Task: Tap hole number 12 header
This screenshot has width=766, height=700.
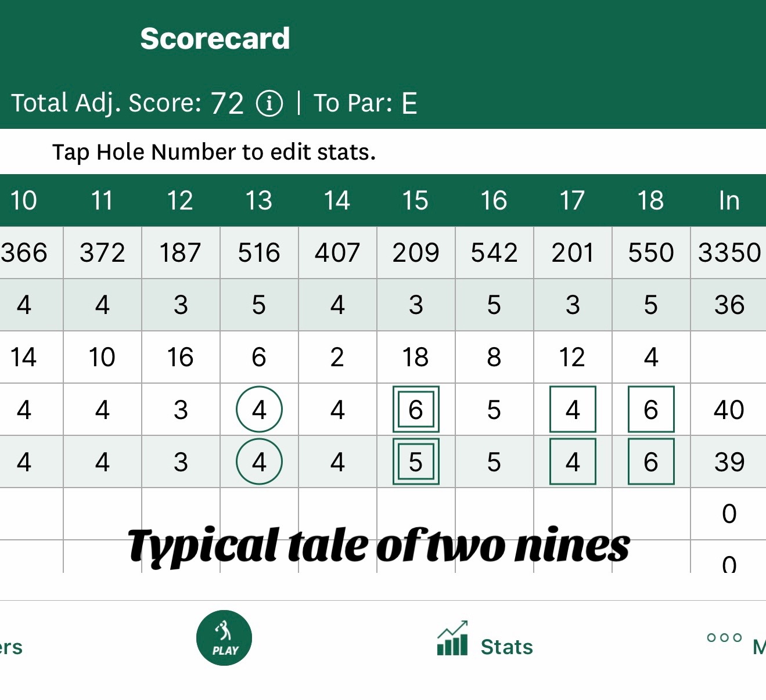Action: (181, 200)
